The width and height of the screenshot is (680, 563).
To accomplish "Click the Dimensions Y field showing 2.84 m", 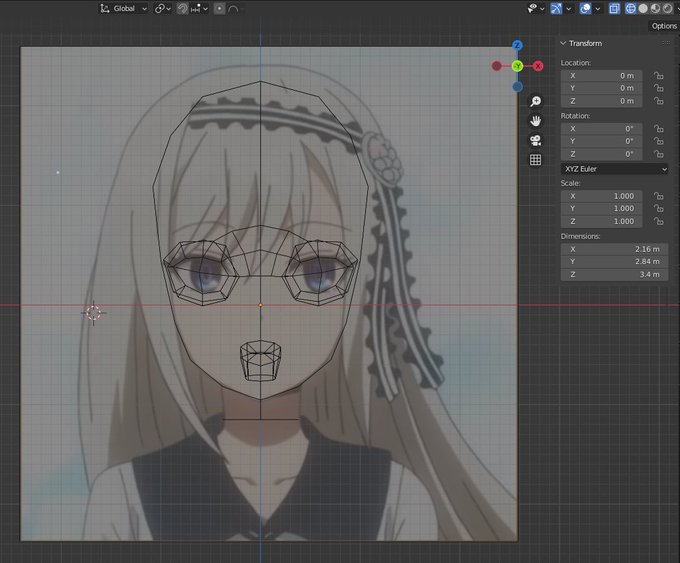I will [x=614, y=262].
